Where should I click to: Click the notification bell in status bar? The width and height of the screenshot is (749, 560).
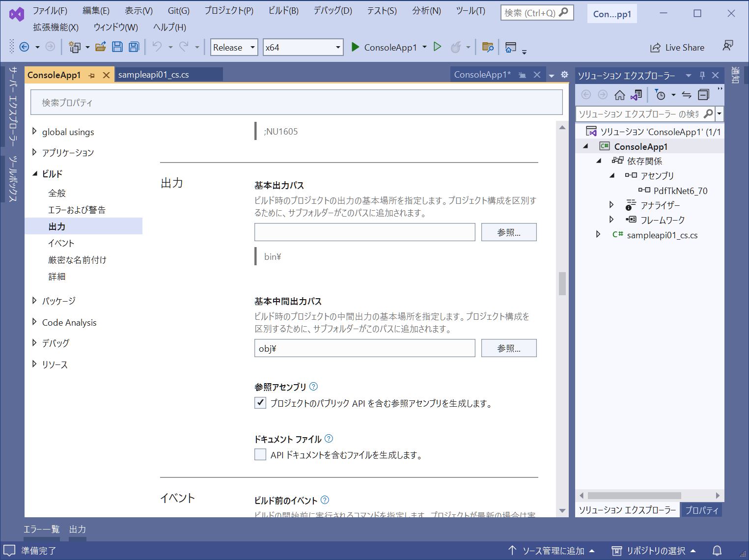click(717, 550)
